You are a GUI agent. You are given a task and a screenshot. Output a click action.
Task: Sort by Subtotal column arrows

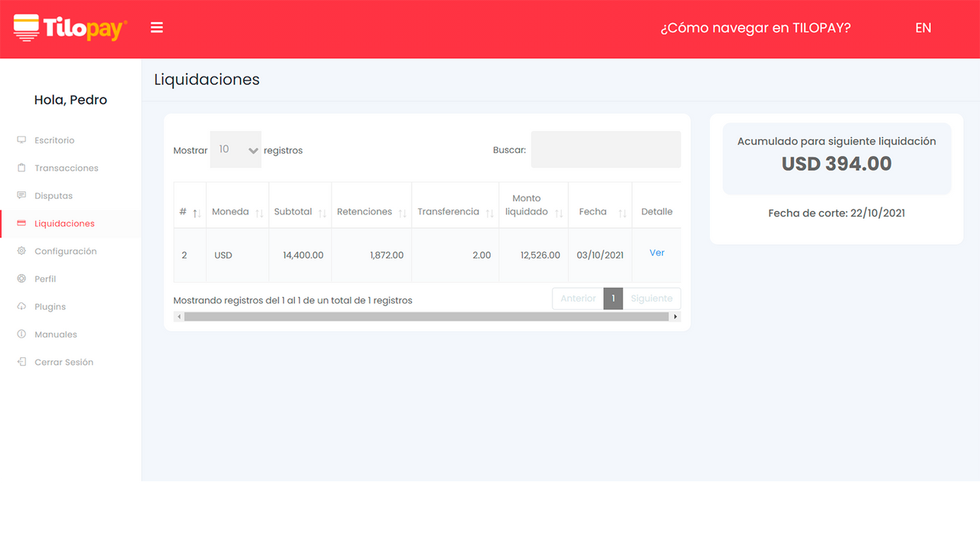(x=322, y=213)
